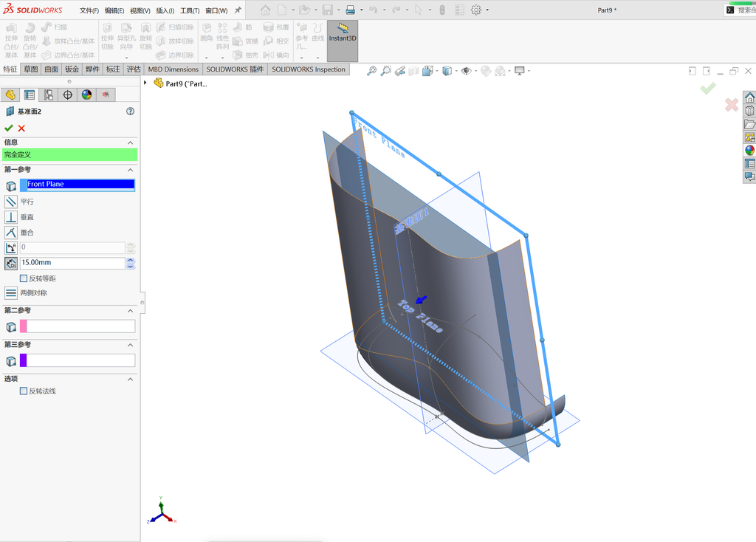Click the third reference purple selection box
This screenshot has width=756, height=542.
(78, 360)
